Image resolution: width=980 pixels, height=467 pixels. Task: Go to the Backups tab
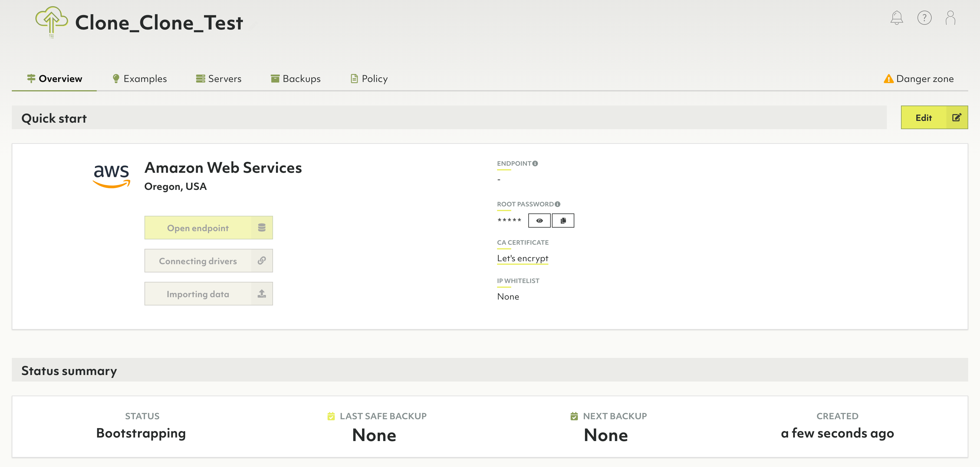296,79
